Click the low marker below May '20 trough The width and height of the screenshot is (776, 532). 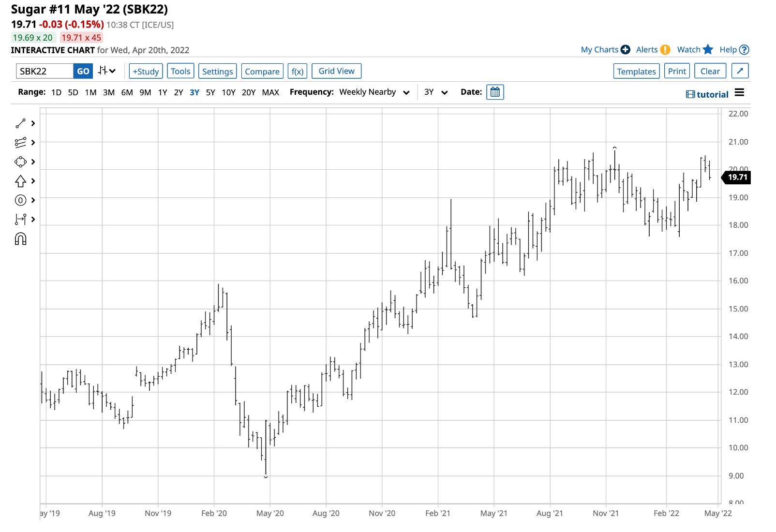[266, 477]
